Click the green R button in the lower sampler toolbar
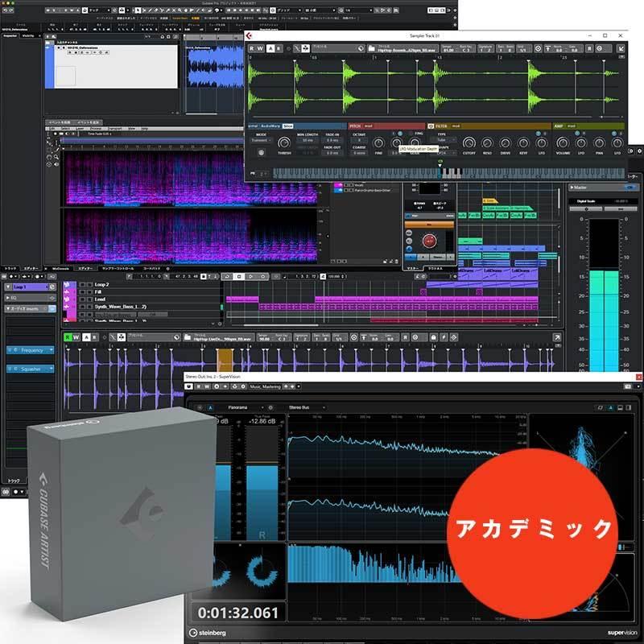The image size is (644, 644). [68, 337]
